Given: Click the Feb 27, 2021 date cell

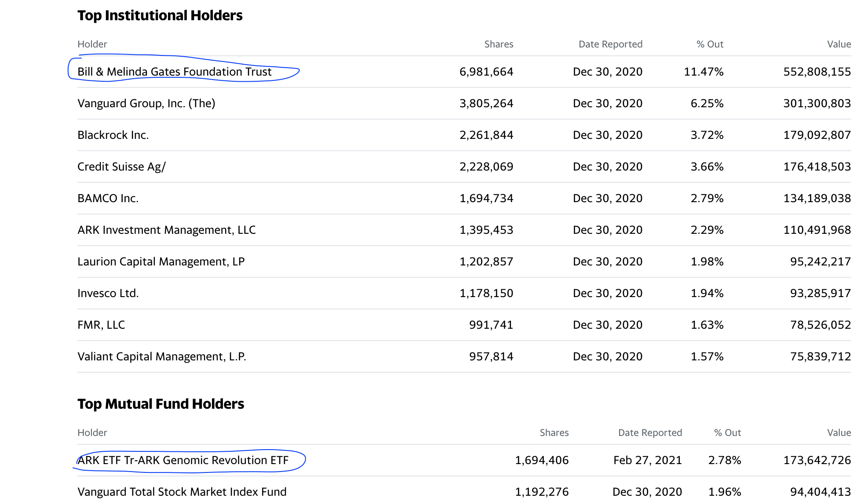Looking at the screenshot, I should pos(647,460).
